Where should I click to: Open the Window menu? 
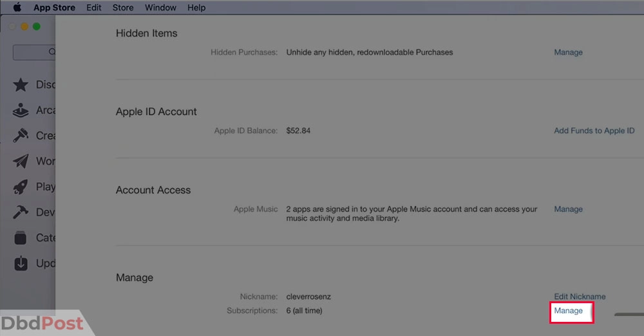point(160,7)
